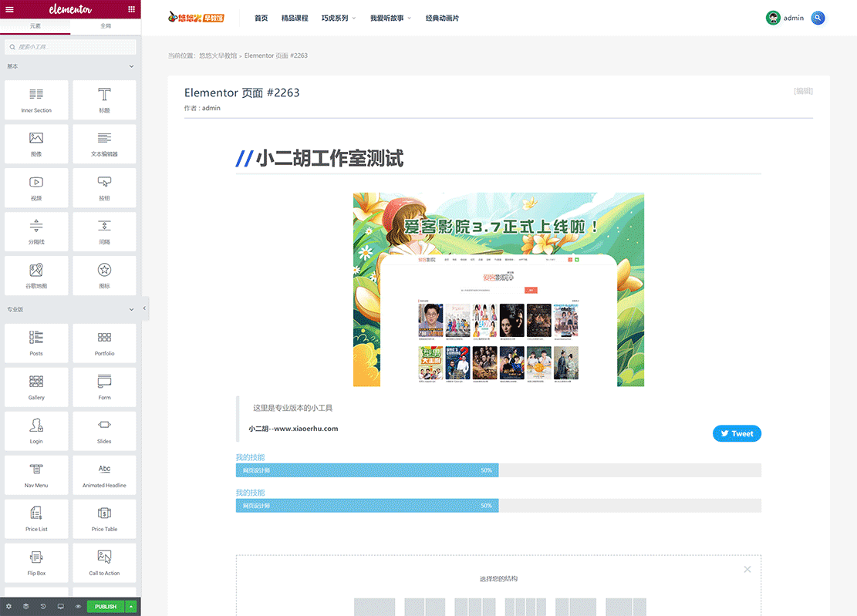Click the 网页设计师 50% progress bar
857x616 pixels.
click(366, 470)
